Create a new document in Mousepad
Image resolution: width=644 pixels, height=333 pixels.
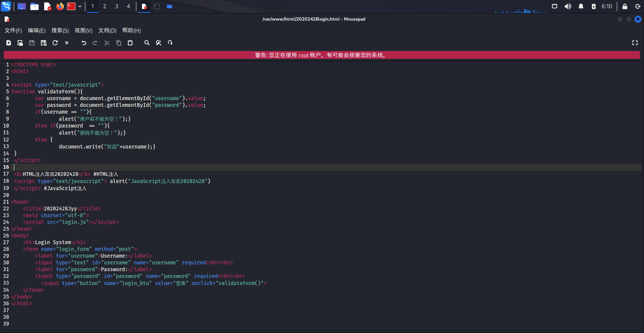point(9,43)
